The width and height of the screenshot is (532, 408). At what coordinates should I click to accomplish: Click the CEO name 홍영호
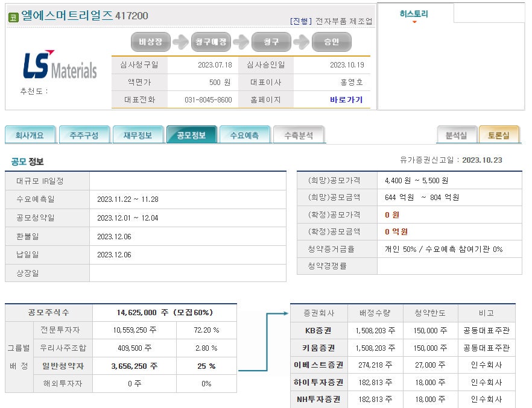point(352,82)
